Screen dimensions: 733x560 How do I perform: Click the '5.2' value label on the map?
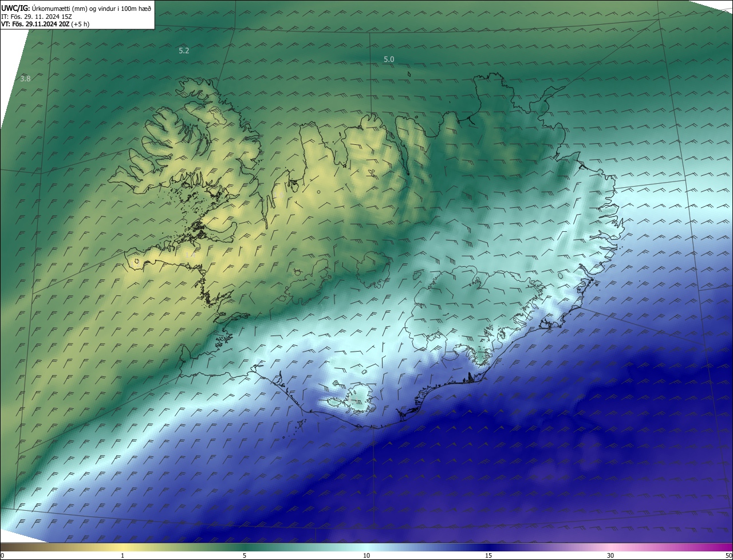(x=184, y=50)
